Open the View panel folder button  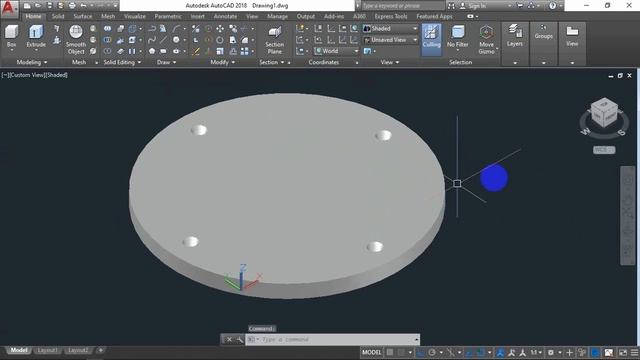(x=572, y=36)
